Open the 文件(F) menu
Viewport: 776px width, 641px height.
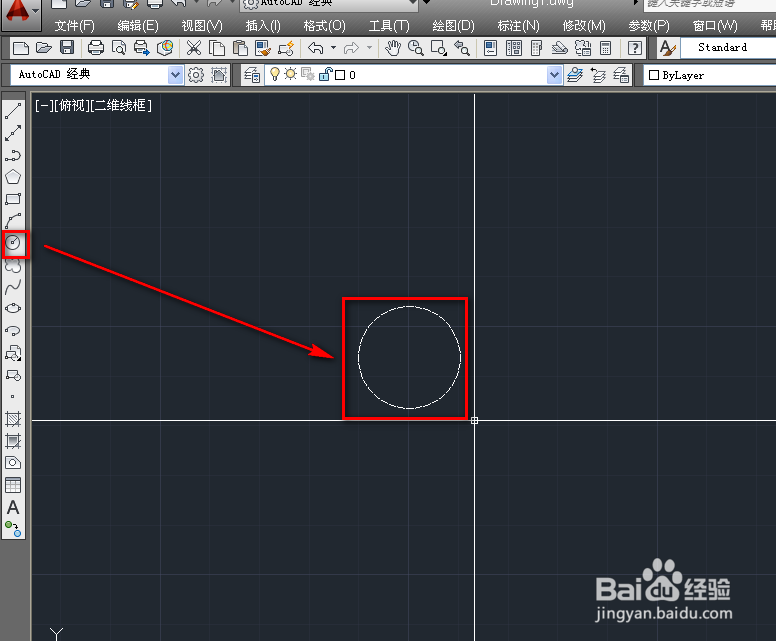74,26
